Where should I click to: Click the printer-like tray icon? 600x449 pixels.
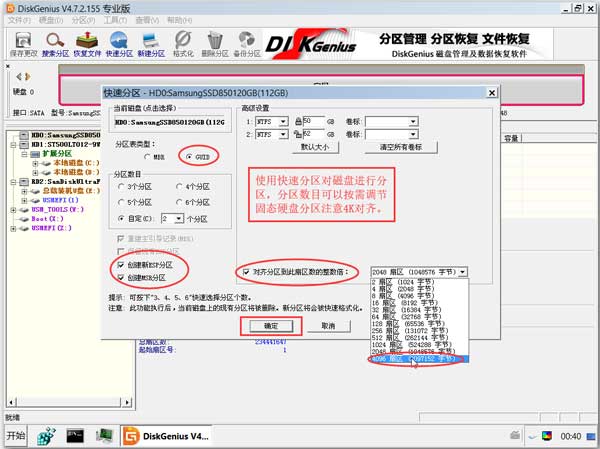point(515,435)
